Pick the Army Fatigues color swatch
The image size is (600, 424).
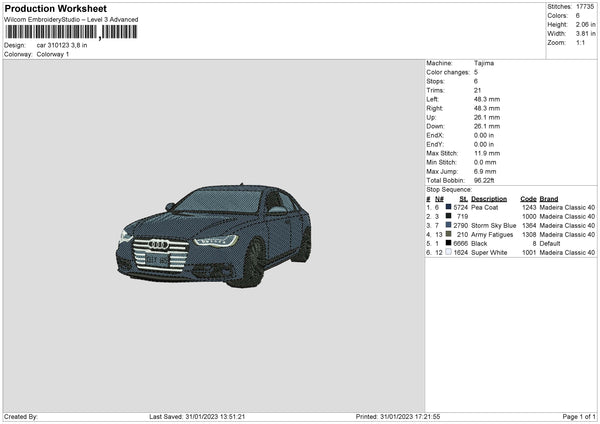coord(449,234)
